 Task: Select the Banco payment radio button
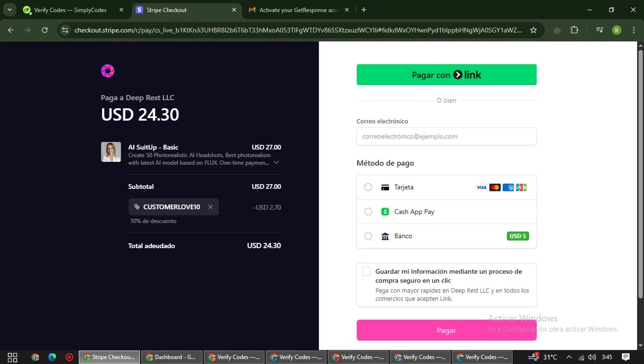pos(368,236)
